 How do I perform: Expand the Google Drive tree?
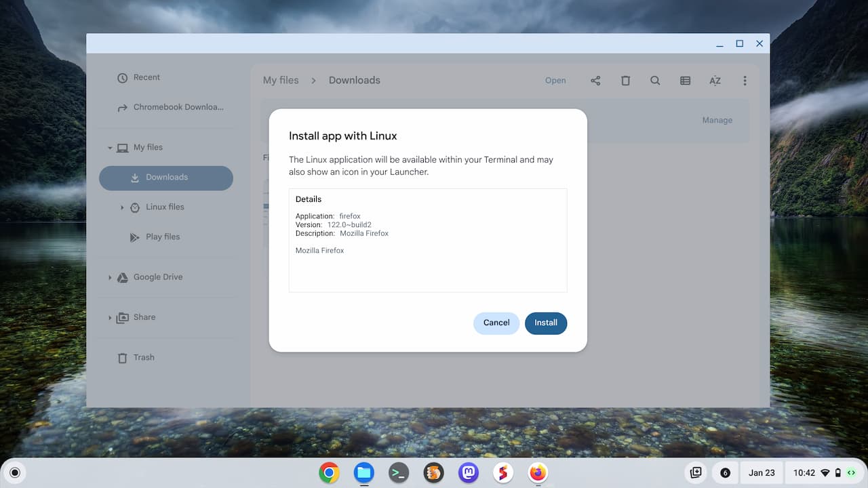(110, 277)
